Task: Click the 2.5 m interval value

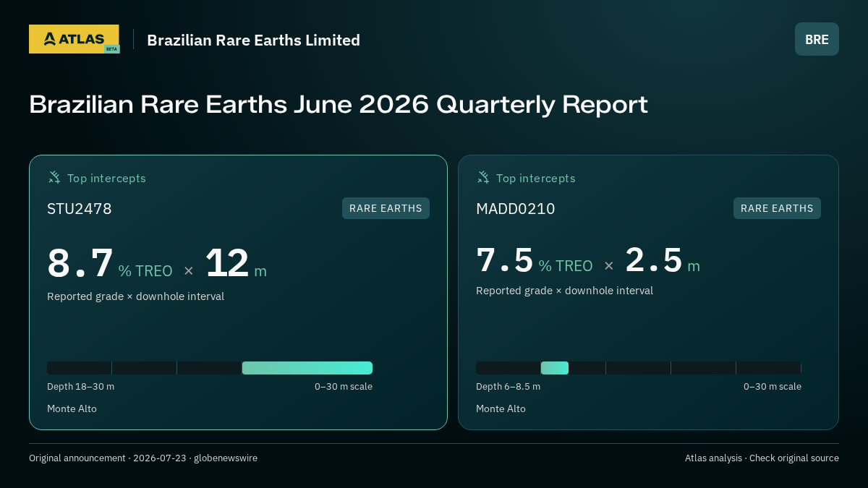Action: point(663,260)
